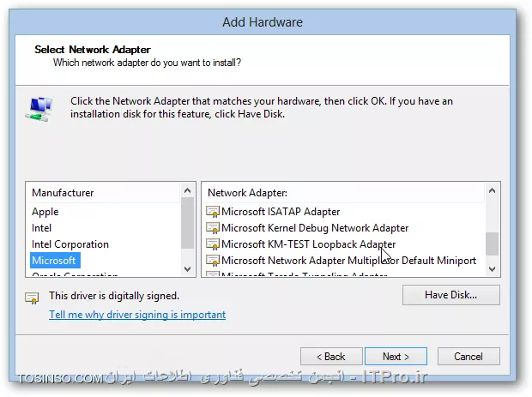
Task: Proceed with the Next button
Action: click(396, 357)
